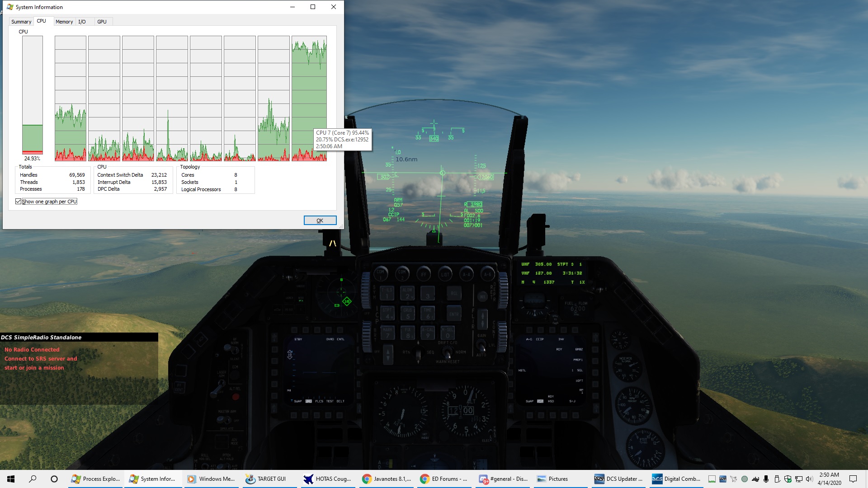Click the Handles value 69,569

tap(77, 175)
